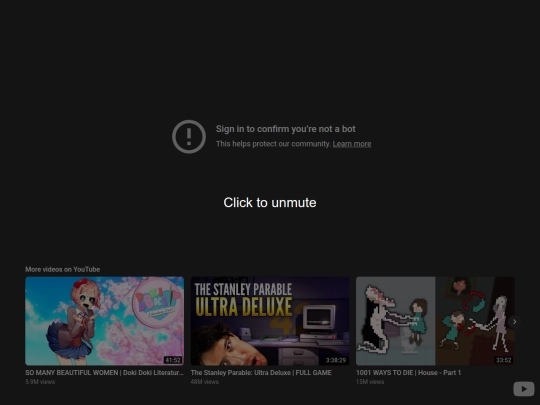
Task: Open the YouTube logo icon
Action: pyautogui.click(x=524, y=389)
